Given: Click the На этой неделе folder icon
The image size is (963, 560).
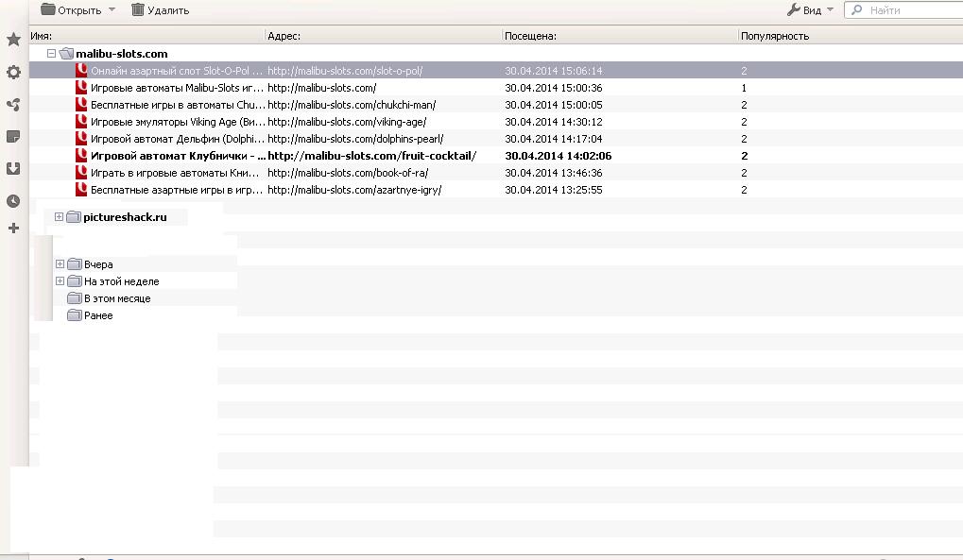Looking at the screenshot, I should 75,281.
